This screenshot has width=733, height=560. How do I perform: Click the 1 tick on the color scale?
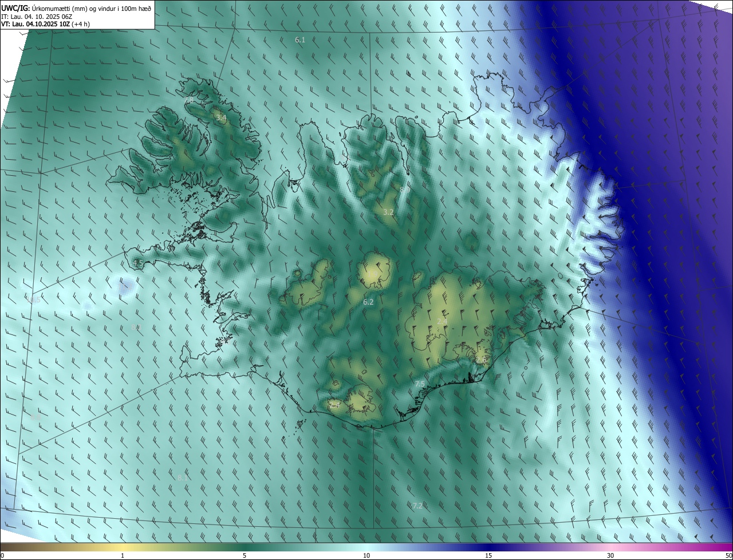[x=123, y=556]
